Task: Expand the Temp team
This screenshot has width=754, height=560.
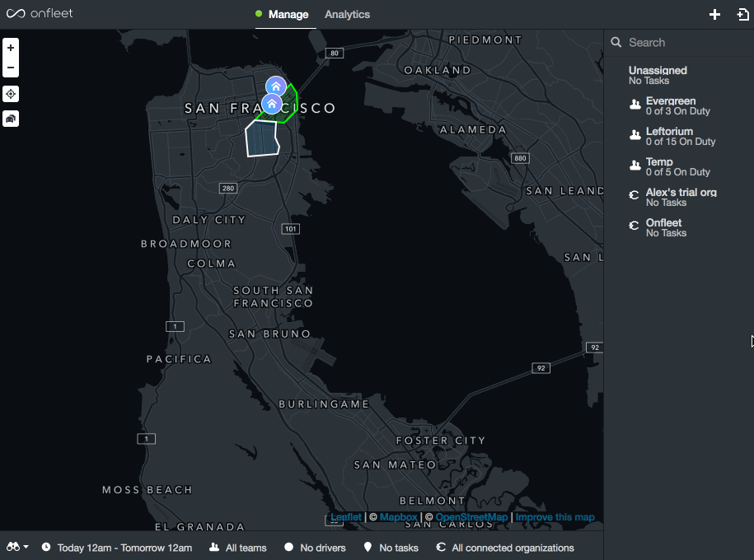Action: pos(678,166)
